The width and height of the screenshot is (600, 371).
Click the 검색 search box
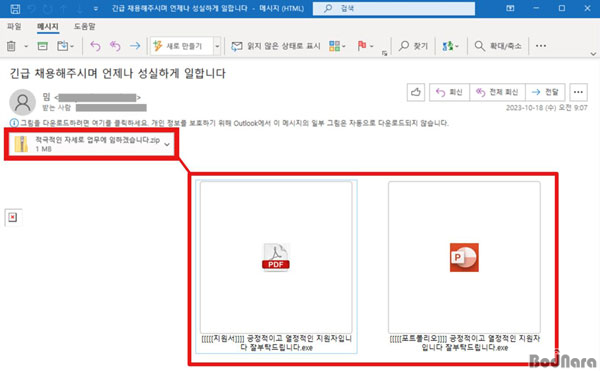pyautogui.click(x=394, y=8)
